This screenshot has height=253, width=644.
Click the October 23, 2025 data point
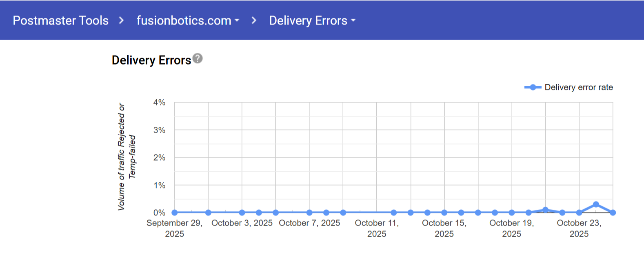[579, 213]
